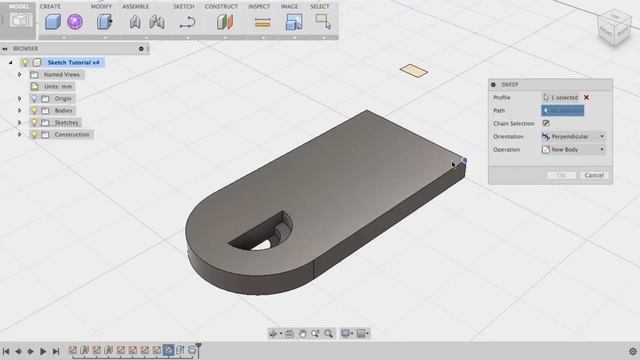This screenshot has height=360, width=640.
Task: Click the Look At navigation icon
Action: pyautogui.click(x=289, y=334)
